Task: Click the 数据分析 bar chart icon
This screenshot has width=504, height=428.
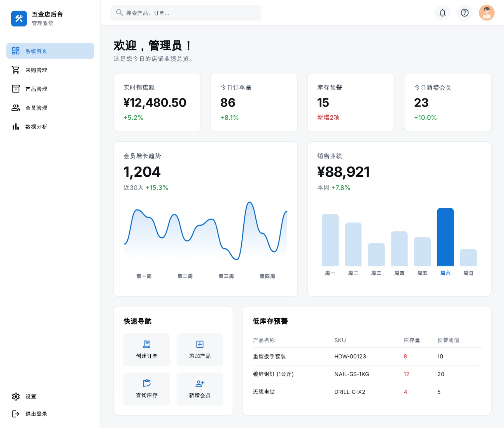Action: 16,127
